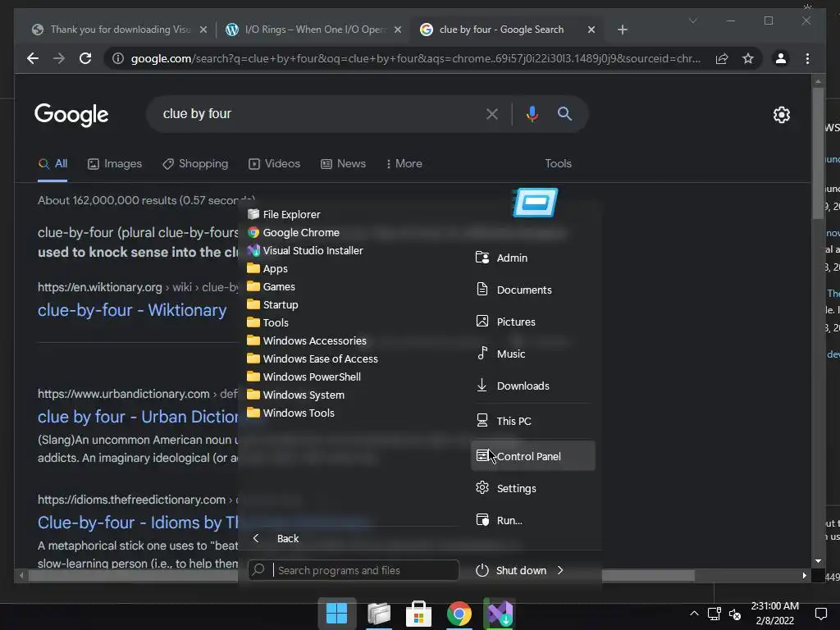Launch Google Chrome from the start menu list
Viewport: 840px width, 630px height.
pyautogui.click(x=294, y=232)
